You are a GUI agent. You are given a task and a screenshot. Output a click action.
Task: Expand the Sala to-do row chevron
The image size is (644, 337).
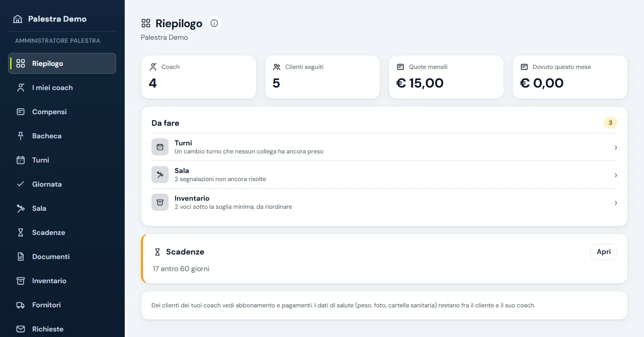click(616, 175)
